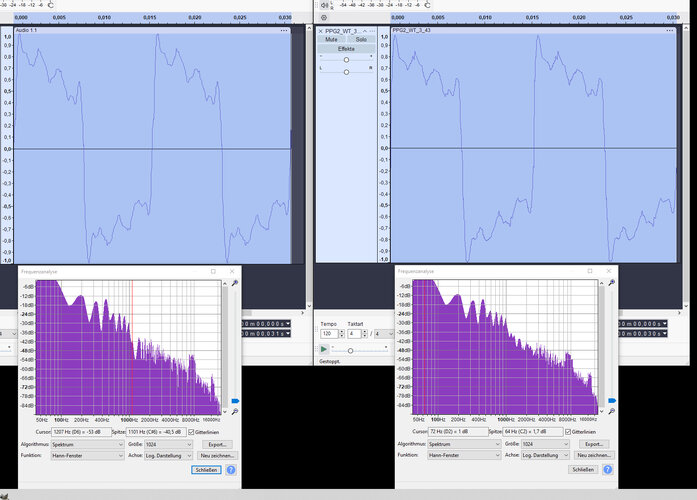Viewport: 697px width, 500px height.
Task: Click zoom-out magnifier in right Frequenzanalyse window
Action: 612,412
